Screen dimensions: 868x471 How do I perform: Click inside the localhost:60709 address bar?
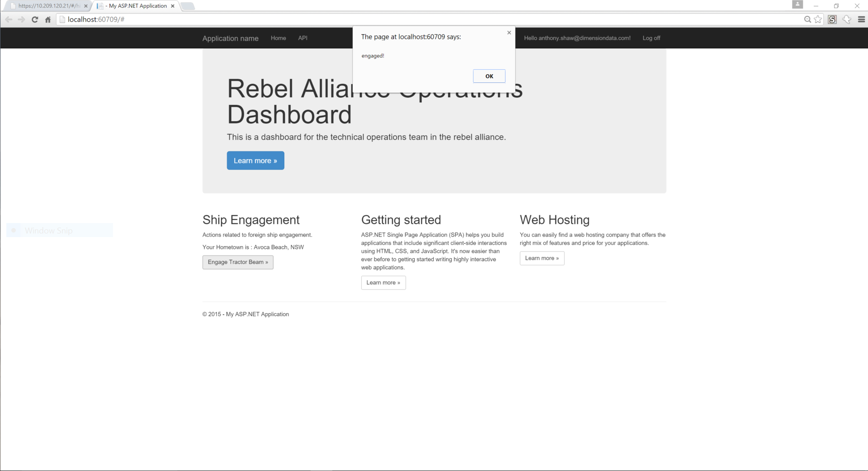181,19
